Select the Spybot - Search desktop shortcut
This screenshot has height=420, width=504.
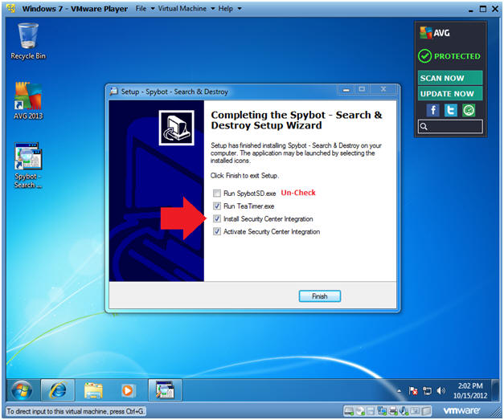pos(28,165)
